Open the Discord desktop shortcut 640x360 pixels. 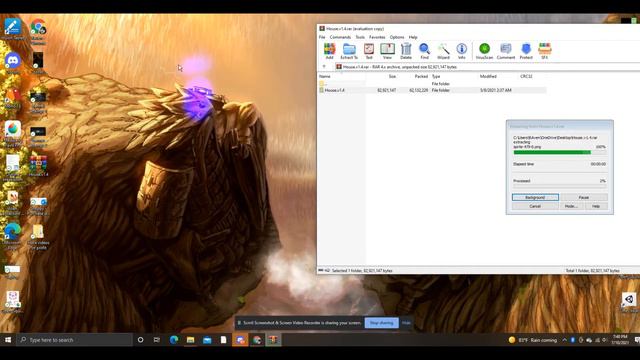click(x=13, y=63)
